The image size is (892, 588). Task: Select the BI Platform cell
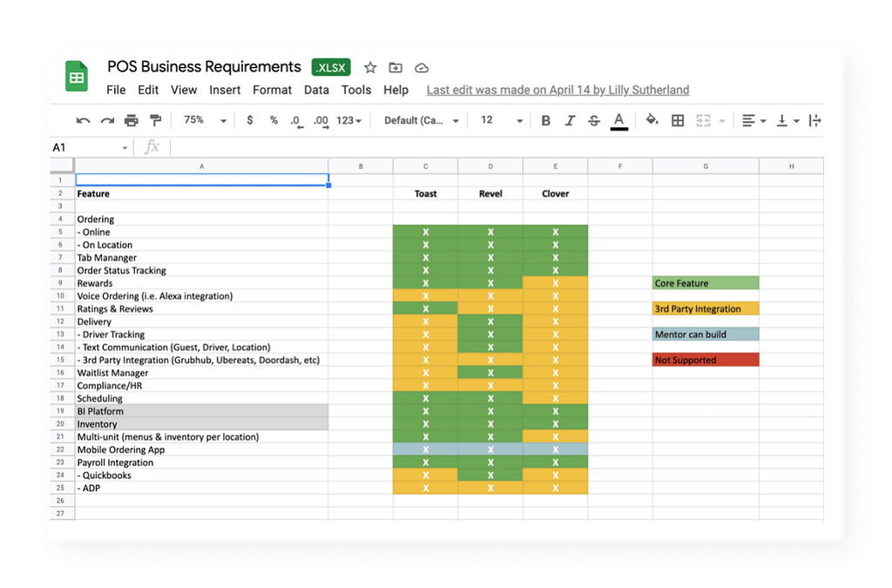pos(201,411)
